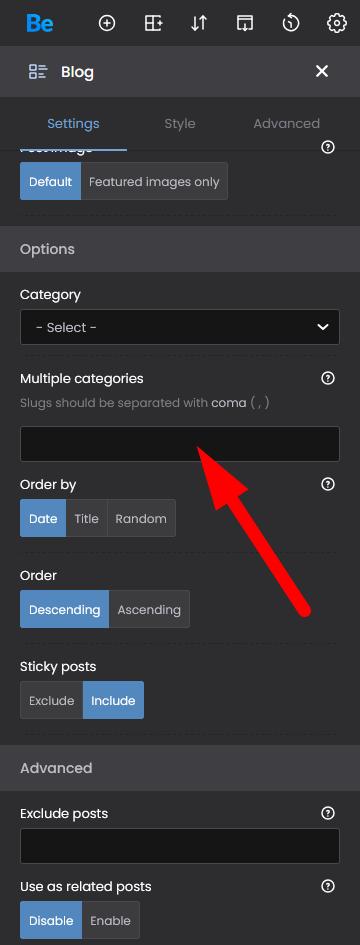Set order to Ascending

[x=149, y=609]
